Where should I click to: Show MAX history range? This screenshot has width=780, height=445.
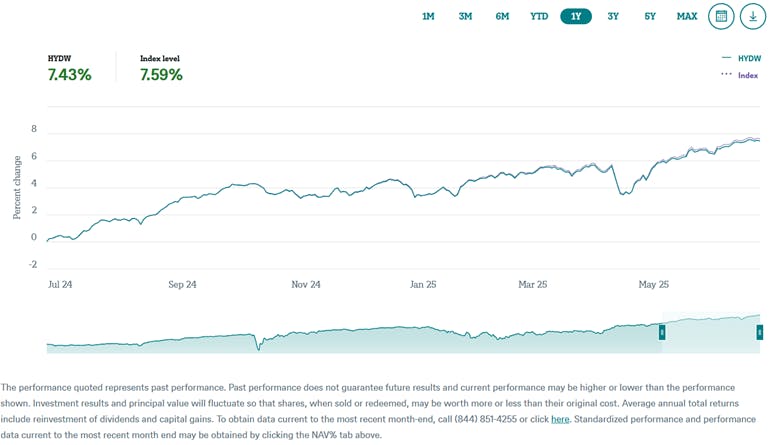tap(687, 16)
